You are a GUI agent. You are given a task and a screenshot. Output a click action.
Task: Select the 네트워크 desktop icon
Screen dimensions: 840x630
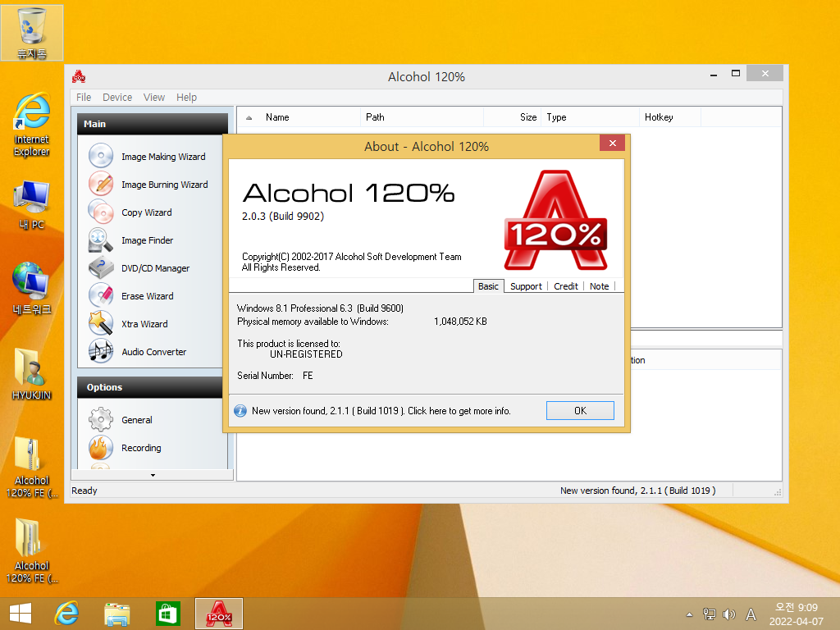pos(32,288)
